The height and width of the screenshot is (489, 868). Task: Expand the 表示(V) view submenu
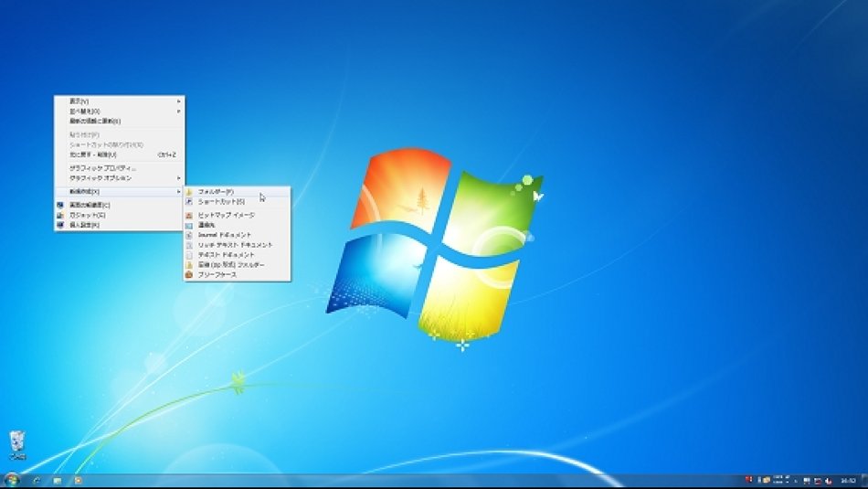[x=119, y=101]
